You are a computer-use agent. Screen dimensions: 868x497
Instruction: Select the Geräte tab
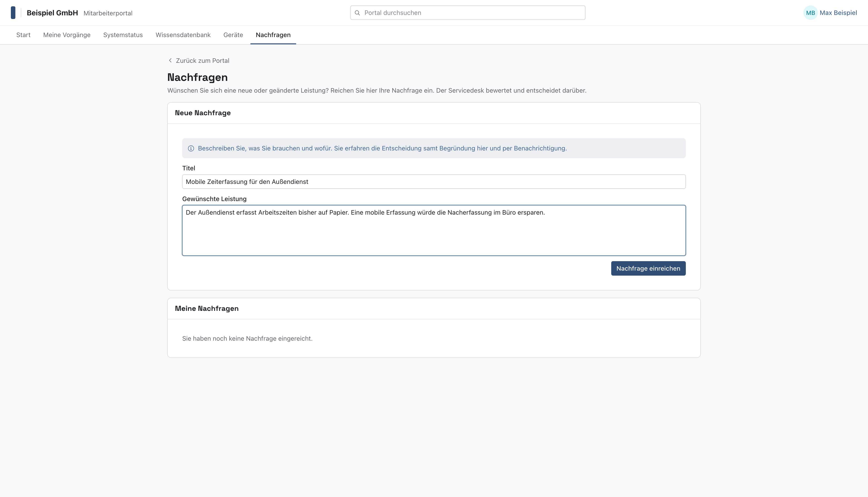233,35
